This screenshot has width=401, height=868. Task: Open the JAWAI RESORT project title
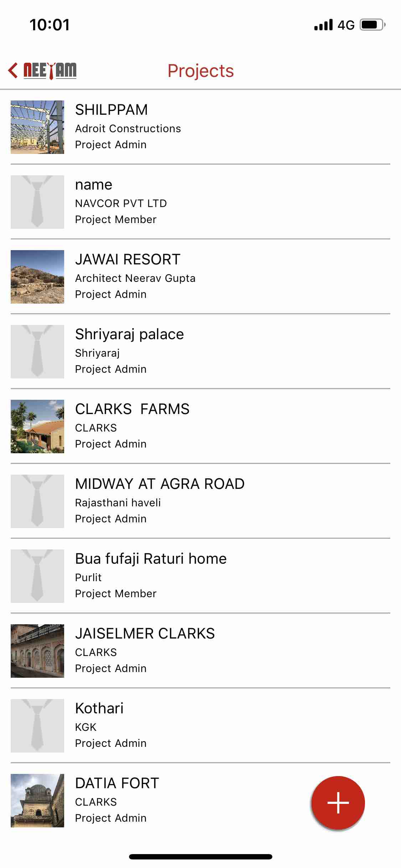(128, 259)
